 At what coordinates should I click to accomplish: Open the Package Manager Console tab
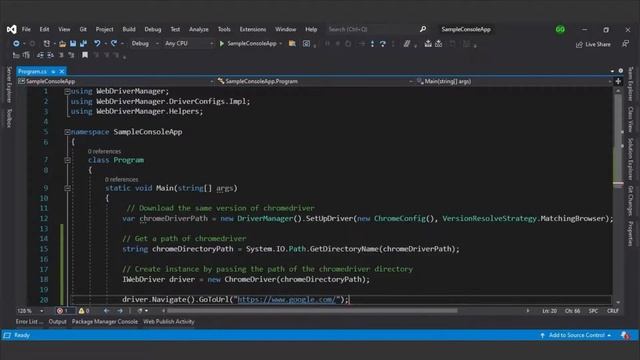(105, 322)
